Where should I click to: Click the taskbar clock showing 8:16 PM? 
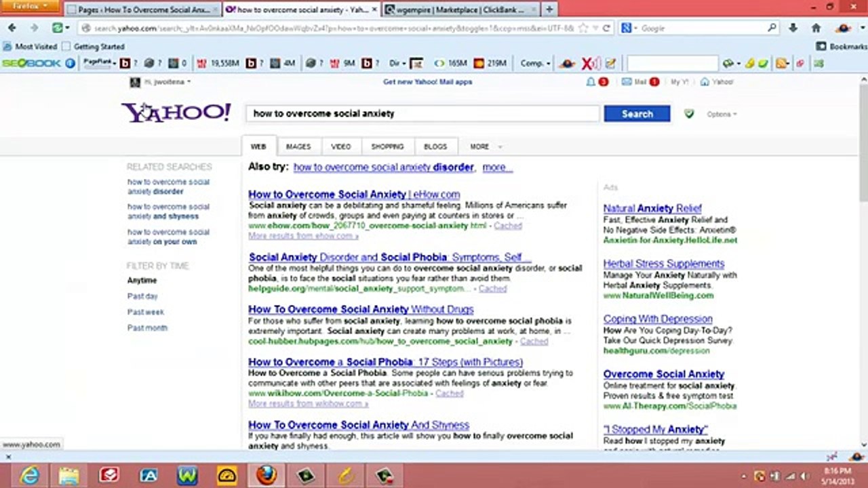coord(837,476)
